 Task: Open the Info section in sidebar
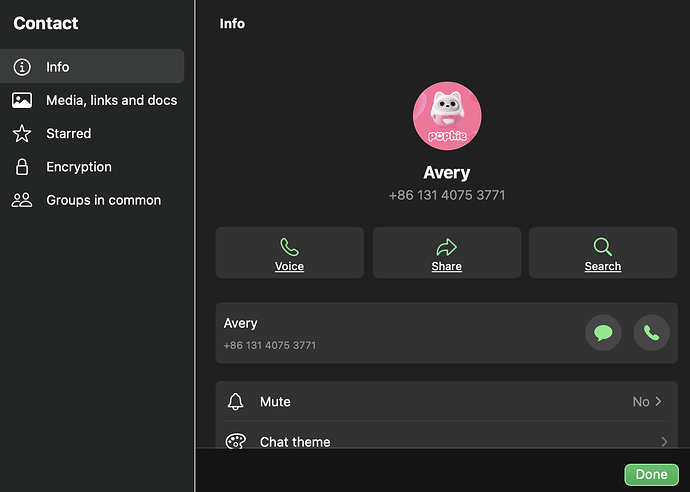(92, 66)
